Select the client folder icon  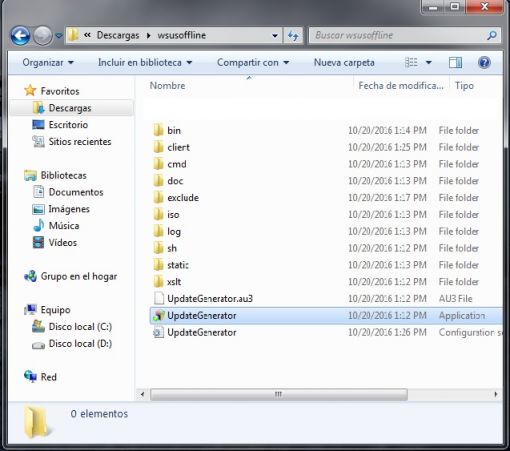(158, 147)
